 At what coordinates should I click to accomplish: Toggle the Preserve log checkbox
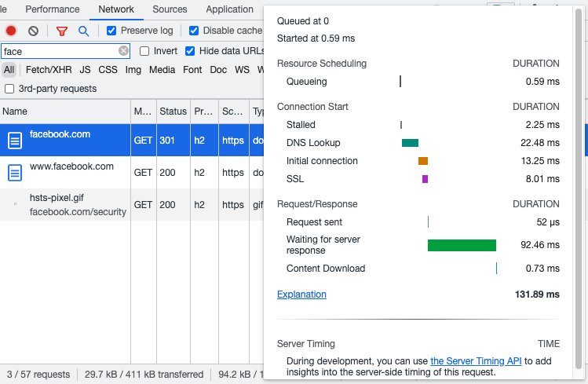pos(111,31)
